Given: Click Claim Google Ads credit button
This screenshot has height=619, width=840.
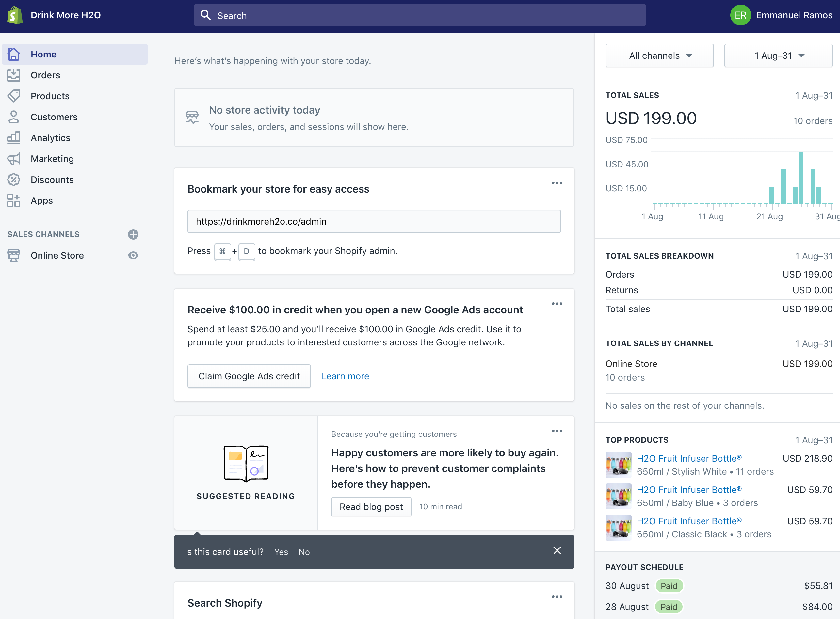Looking at the screenshot, I should coord(249,376).
